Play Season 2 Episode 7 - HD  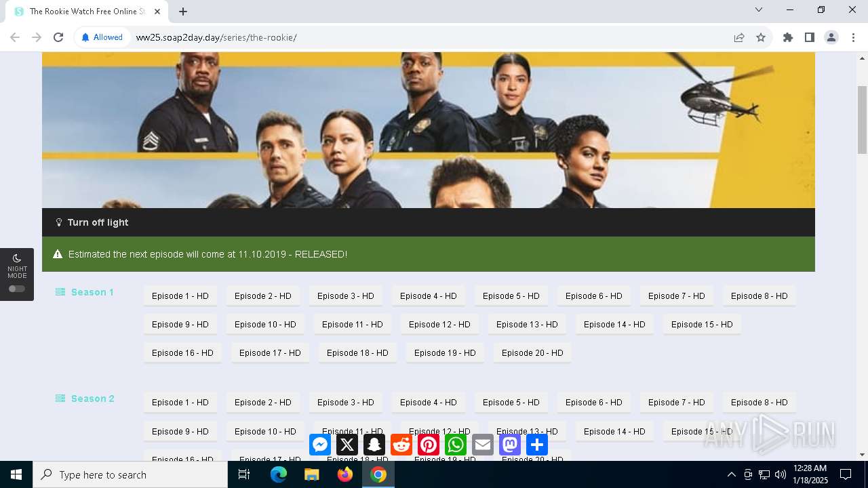677,403
